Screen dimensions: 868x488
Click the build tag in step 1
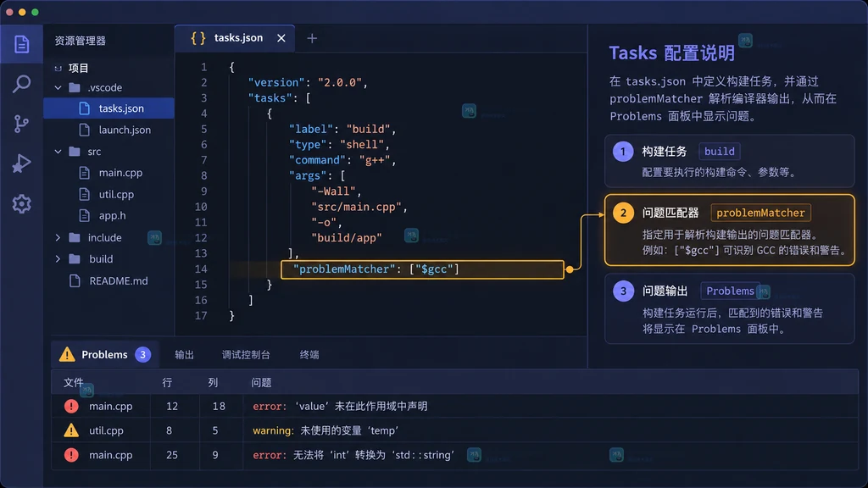pyautogui.click(x=719, y=151)
